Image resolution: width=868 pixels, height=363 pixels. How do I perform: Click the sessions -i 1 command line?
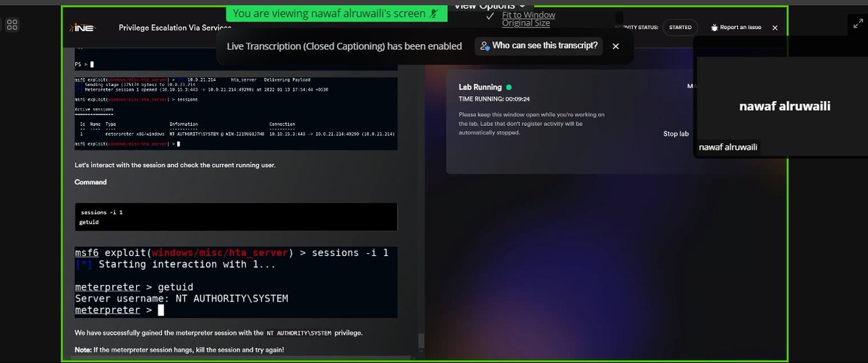click(x=102, y=213)
